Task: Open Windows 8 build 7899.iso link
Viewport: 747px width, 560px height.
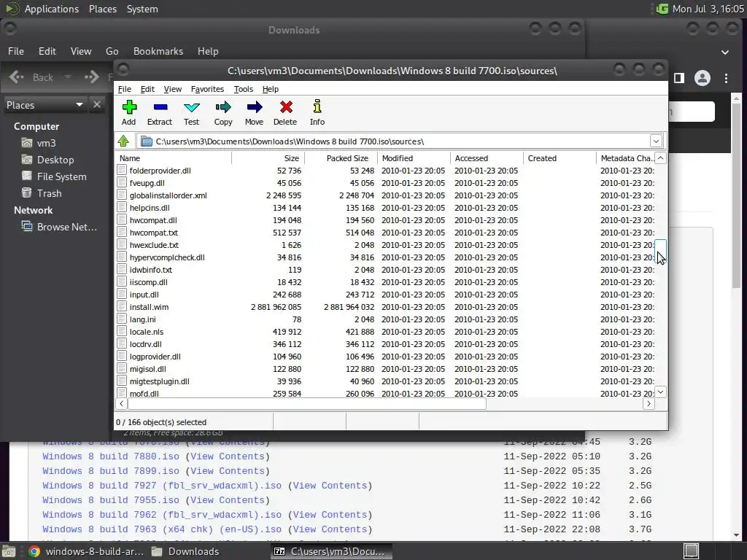Action: [111, 471]
